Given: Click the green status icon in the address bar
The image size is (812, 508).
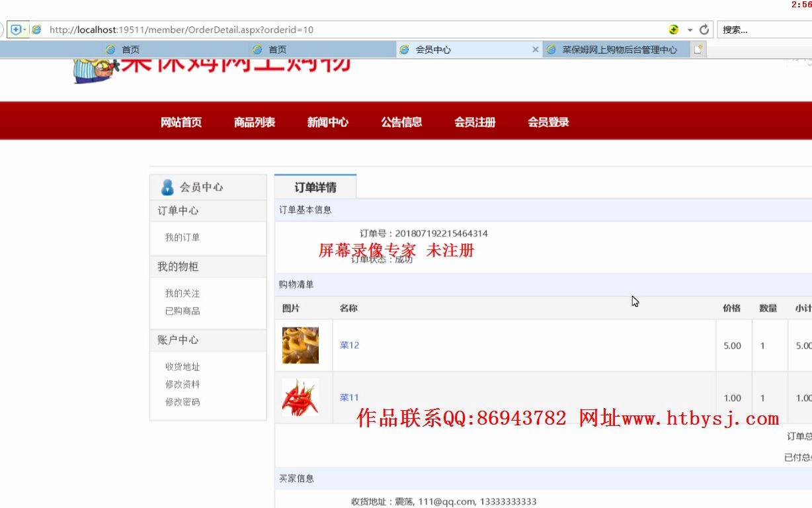Looking at the screenshot, I should coord(674,29).
